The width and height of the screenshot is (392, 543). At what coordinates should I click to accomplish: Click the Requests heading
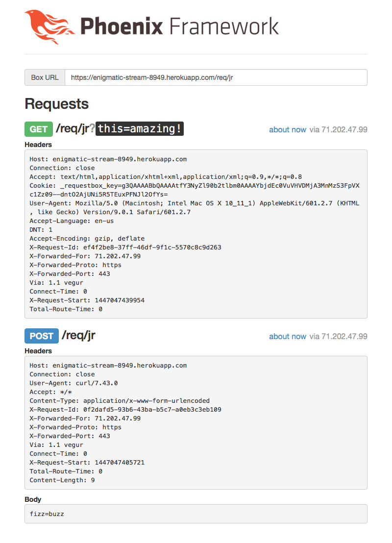click(x=56, y=104)
